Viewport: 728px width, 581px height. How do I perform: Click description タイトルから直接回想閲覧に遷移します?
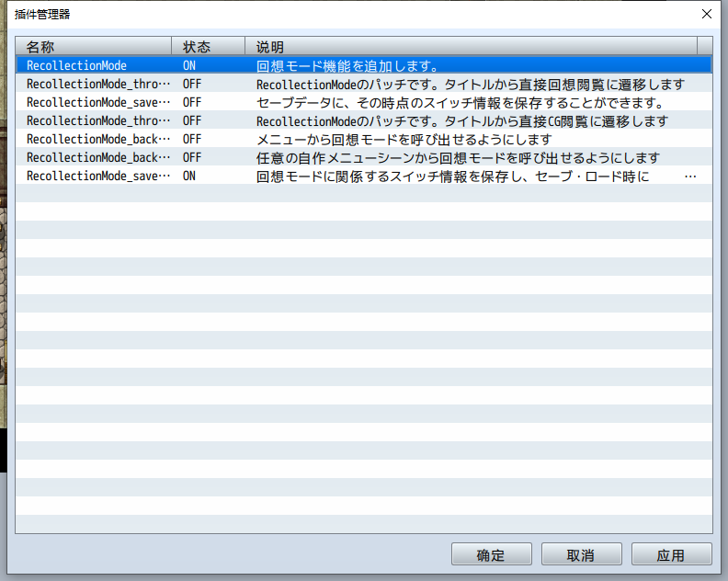coord(471,85)
